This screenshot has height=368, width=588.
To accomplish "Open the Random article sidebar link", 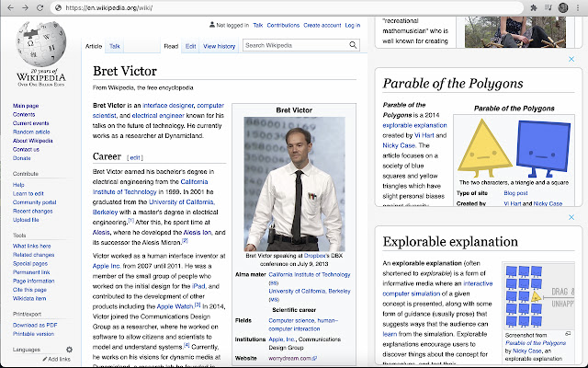I will point(31,132).
